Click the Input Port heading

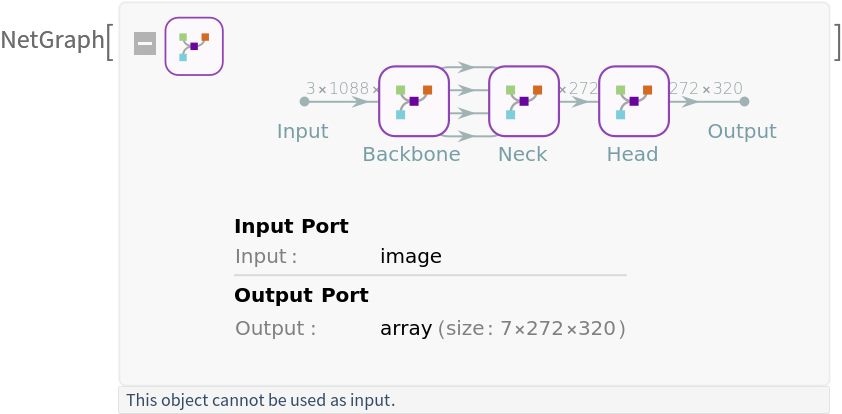pos(291,226)
